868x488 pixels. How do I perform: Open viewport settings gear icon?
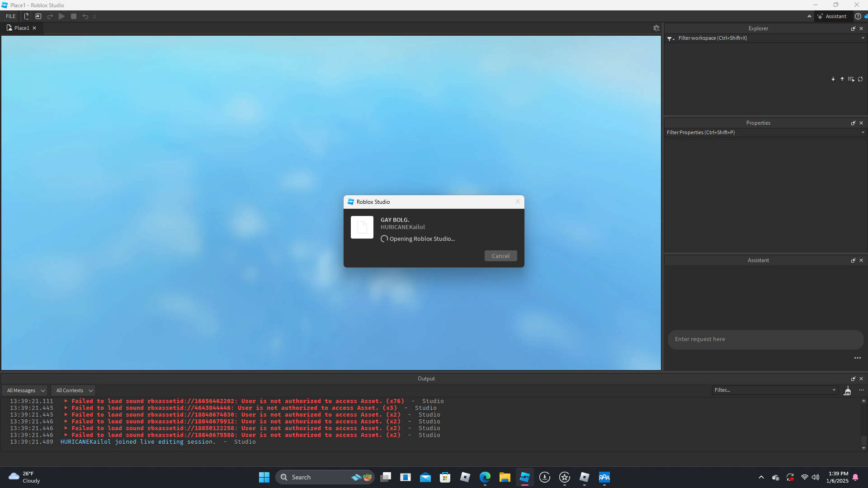click(656, 28)
